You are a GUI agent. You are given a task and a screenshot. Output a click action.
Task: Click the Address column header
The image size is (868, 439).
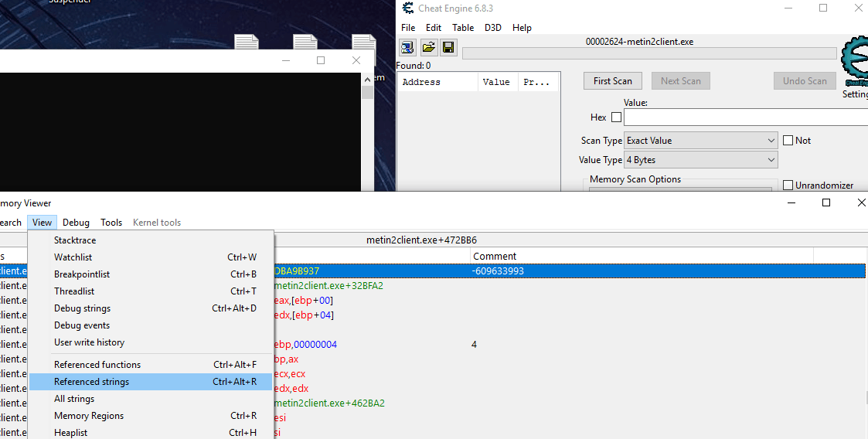[x=438, y=82]
